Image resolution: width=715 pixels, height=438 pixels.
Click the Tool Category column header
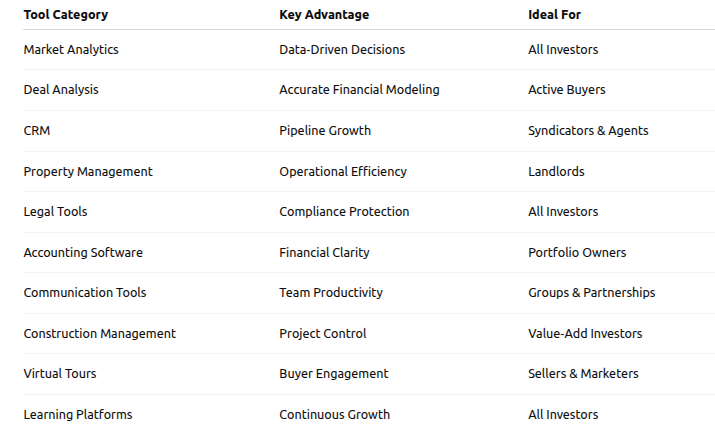66,15
